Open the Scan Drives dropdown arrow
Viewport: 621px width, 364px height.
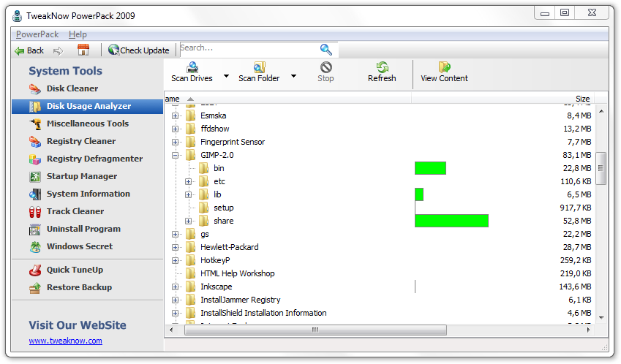click(226, 75)
